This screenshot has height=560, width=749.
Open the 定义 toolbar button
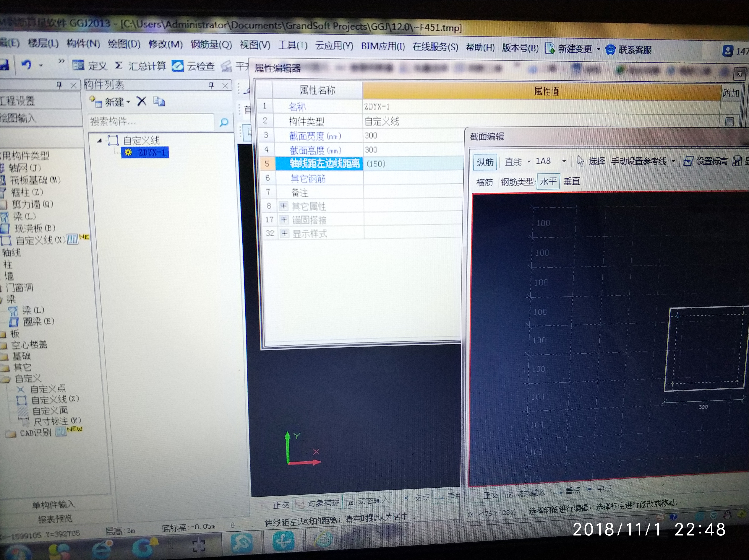pos(90,66)
